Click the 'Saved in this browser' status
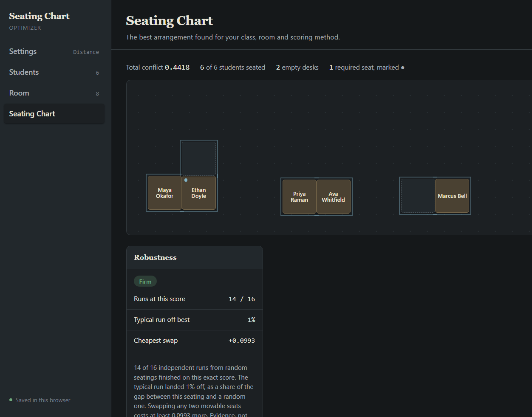 coord(40,400)
